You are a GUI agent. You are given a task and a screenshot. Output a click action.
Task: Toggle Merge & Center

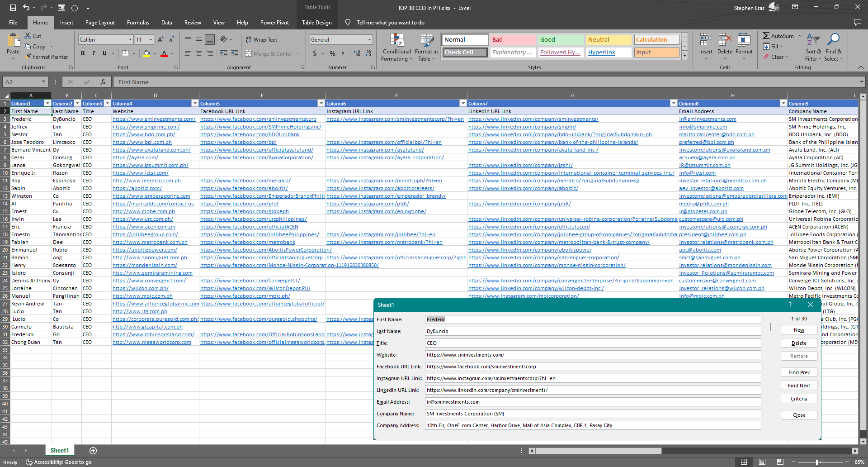tap(269, 53)
